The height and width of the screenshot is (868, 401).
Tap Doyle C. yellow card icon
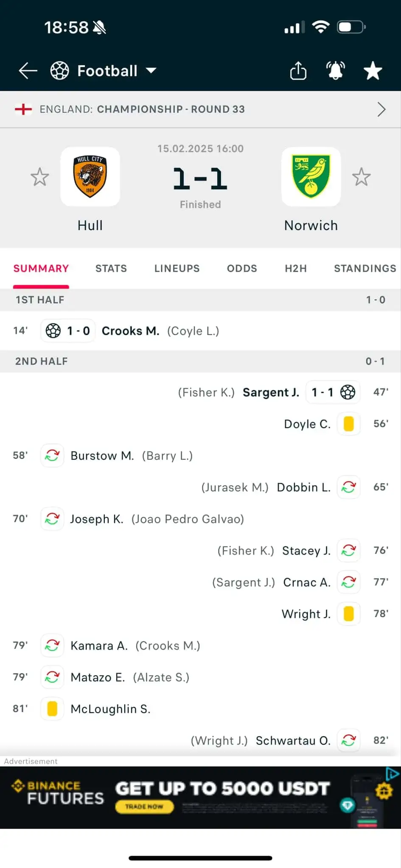point(348,424)
